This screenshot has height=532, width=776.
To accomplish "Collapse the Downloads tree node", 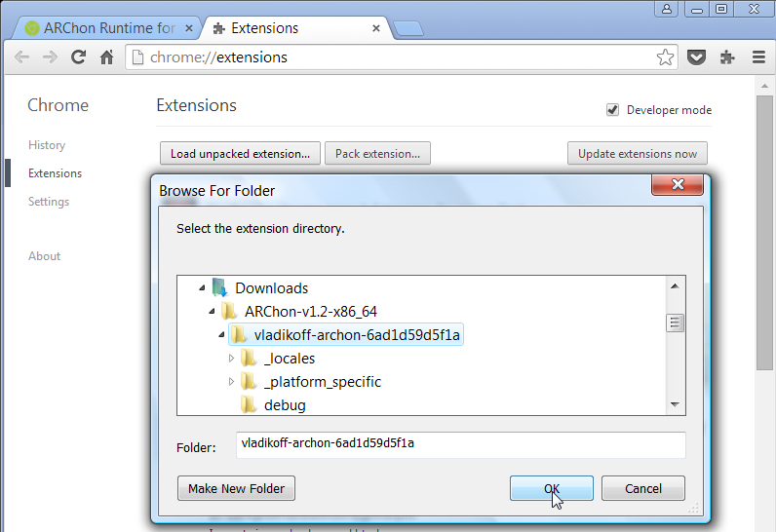I will coord(202,287).
